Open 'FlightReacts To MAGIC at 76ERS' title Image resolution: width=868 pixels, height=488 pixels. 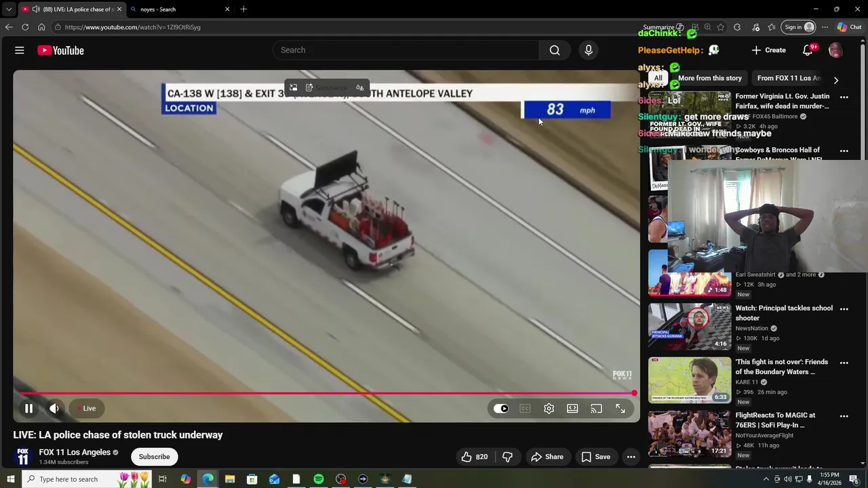[x=775, y=420]
